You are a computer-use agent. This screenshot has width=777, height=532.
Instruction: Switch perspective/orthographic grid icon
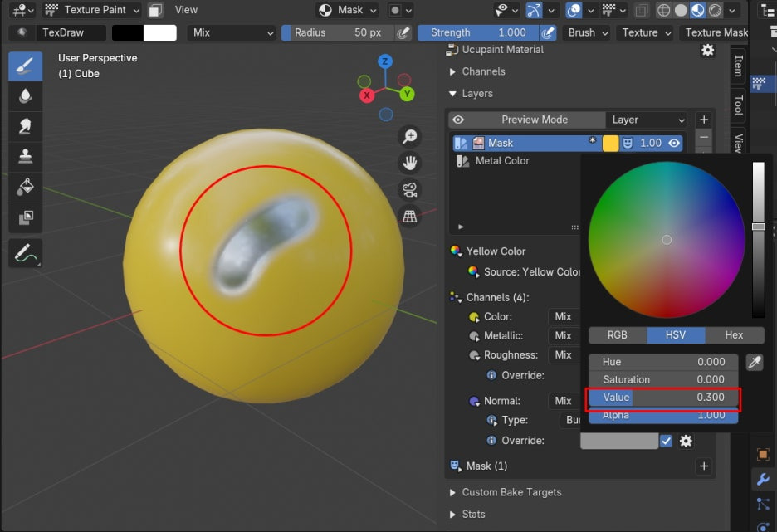pyautogui.click(x=410, y=217)
